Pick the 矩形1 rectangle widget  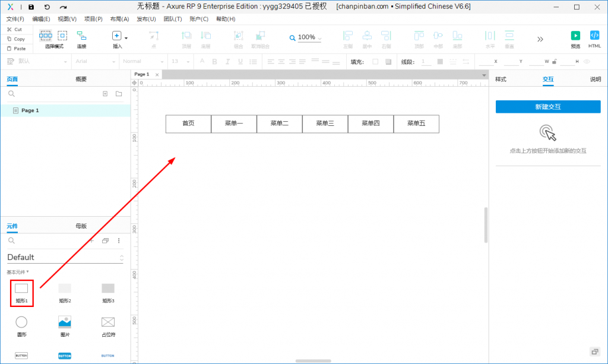point(21,289)
